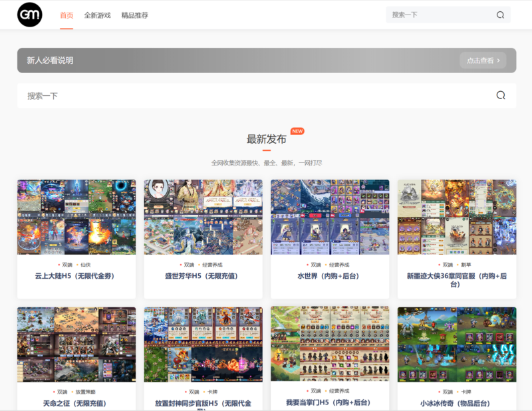
Task: Open the 云上大陆H5 game thumbnail
Action: pos(76,217)
